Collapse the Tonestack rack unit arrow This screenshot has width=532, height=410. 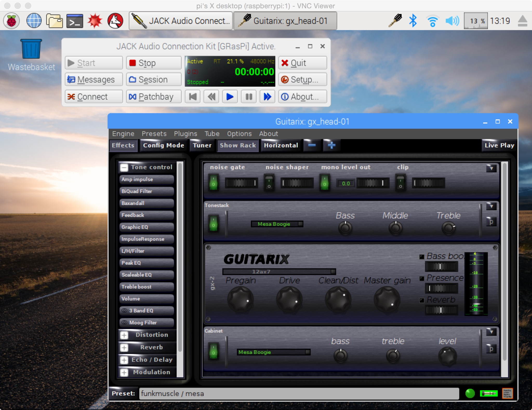[491, 206]
